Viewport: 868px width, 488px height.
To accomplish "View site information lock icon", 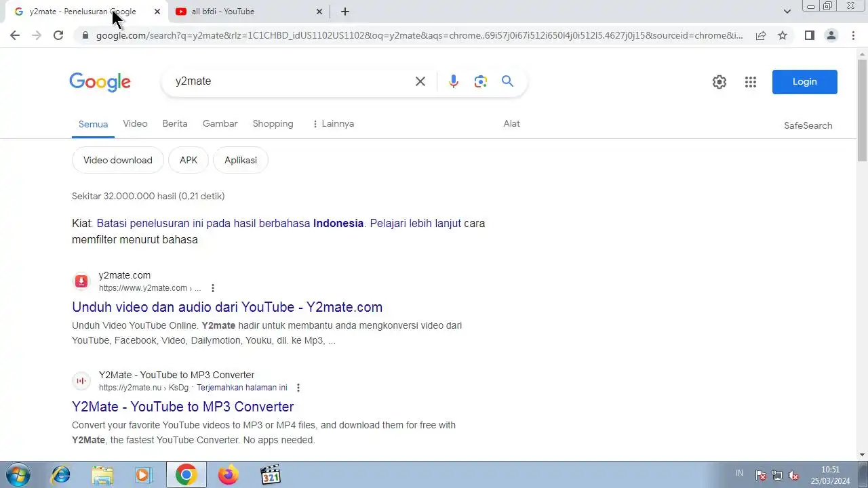I will pos(85,35).
